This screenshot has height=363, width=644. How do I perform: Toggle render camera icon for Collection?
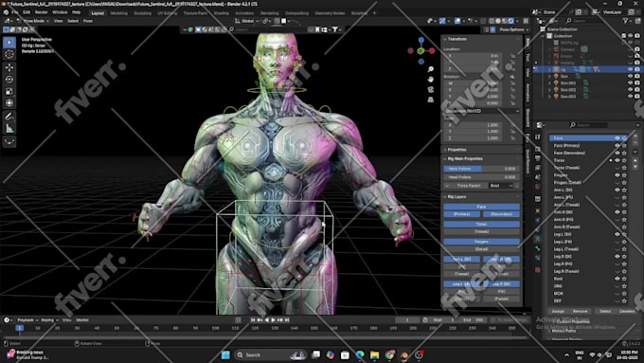tap(637, 36)
